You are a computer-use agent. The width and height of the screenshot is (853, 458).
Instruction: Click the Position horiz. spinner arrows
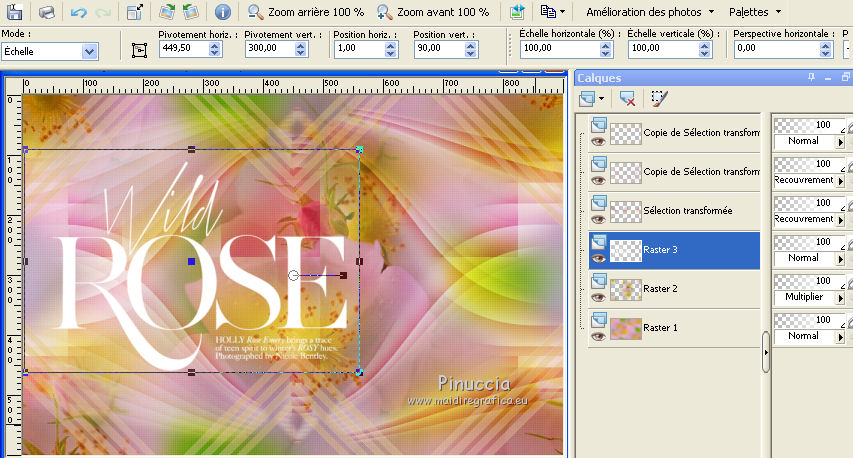(391, 49)
